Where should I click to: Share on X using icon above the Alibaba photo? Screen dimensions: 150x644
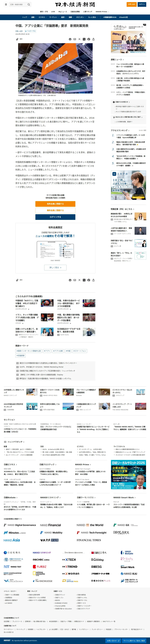click(84, 39)
